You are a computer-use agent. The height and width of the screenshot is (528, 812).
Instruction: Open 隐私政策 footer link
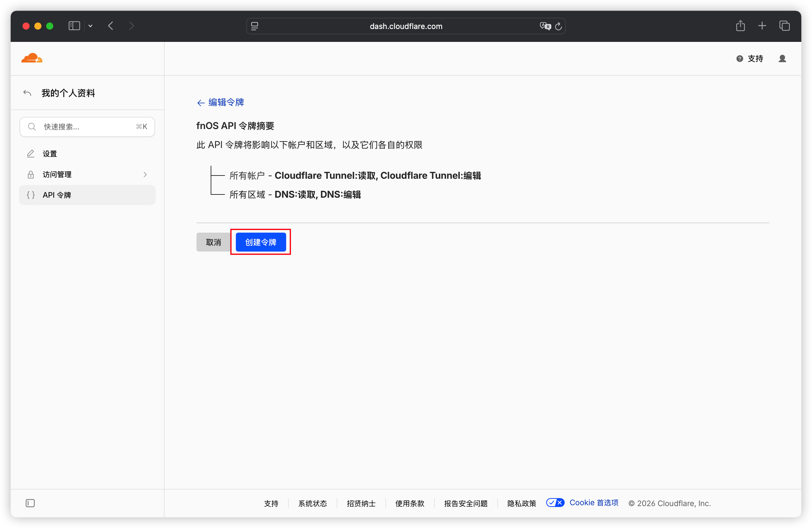[522, 503]
